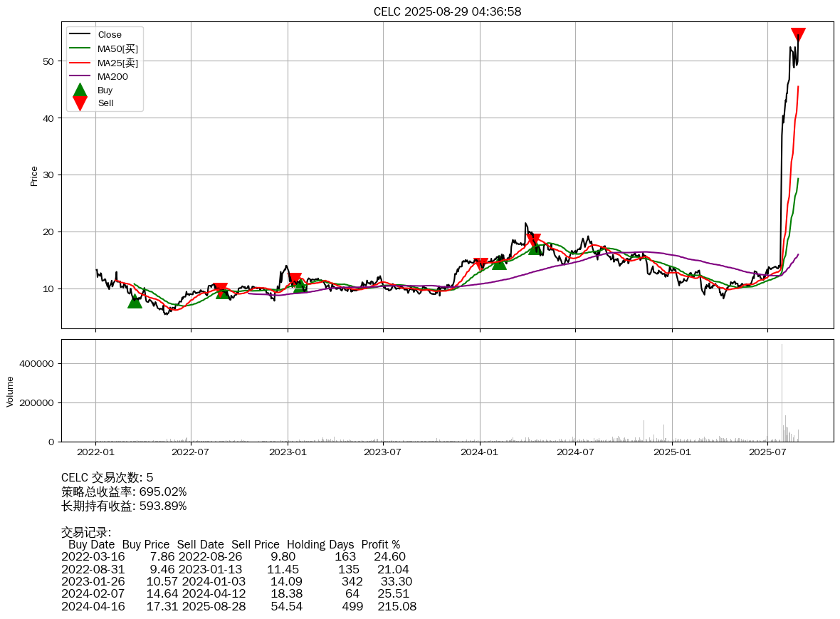Select the MA50[买] legend label
Image resolution: width=840 pixels, height=619 pixels.
click(117, 48)
